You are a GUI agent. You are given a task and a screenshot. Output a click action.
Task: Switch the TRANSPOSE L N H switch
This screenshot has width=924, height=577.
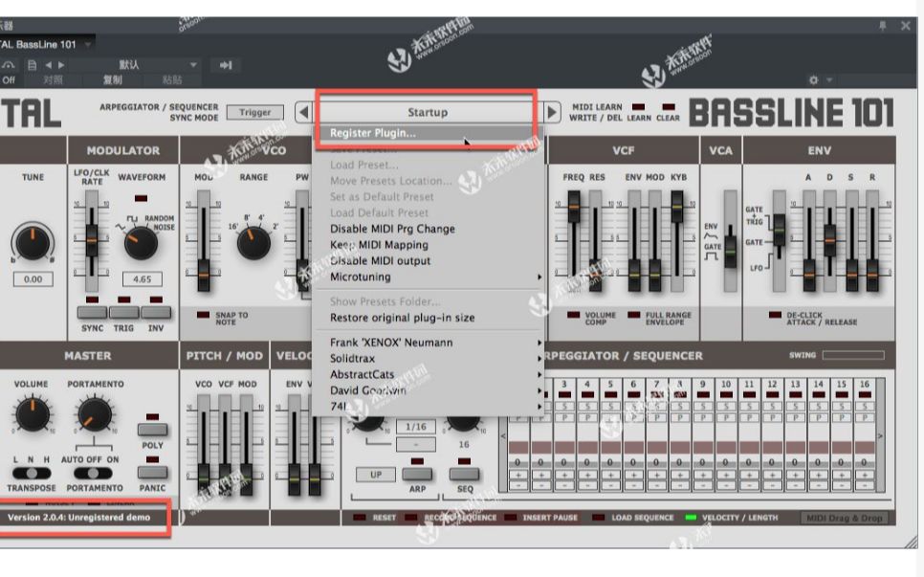32,474
